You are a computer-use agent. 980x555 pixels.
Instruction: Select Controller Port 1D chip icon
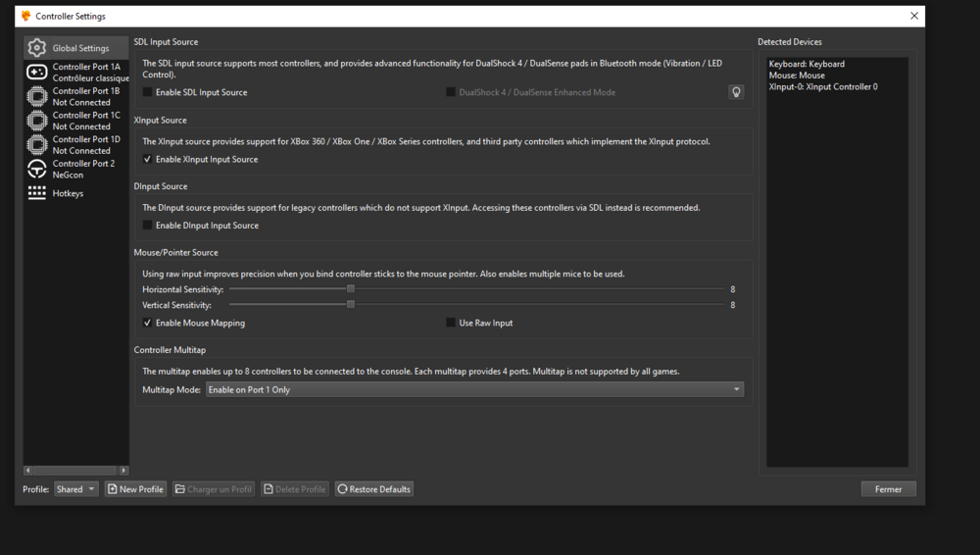point(37,145)
